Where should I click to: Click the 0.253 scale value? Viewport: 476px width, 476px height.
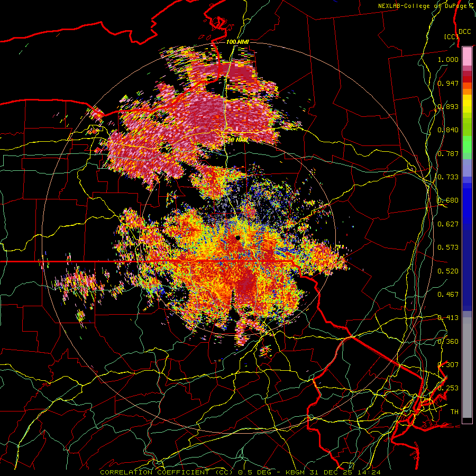(448, 388)
